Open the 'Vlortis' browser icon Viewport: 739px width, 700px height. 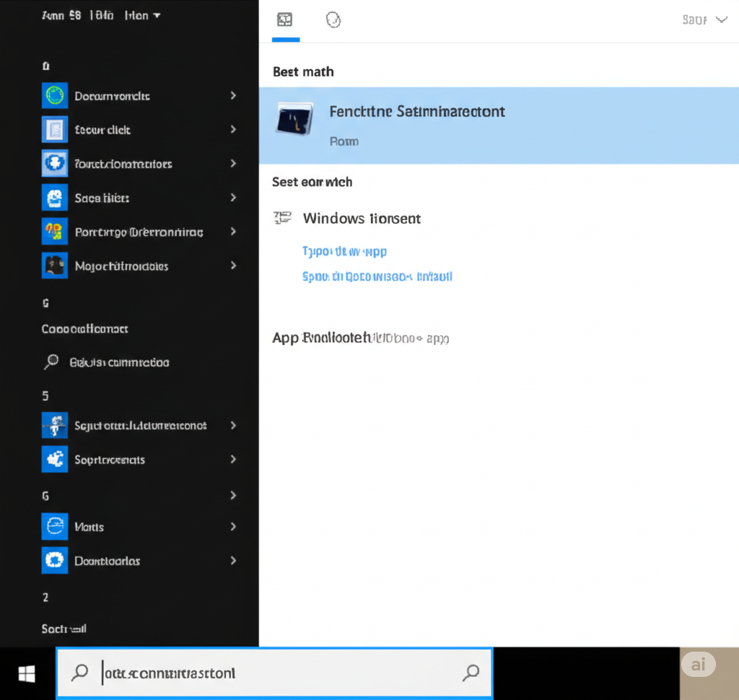pyautogui.click(x=55, y=527)
